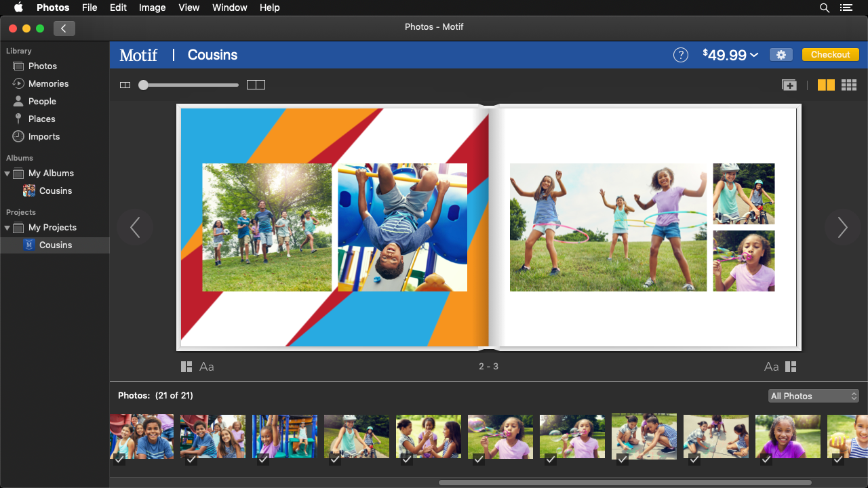Open the project settings gear
The width and height of the screenshot is (868, 488).
point(781,55)
